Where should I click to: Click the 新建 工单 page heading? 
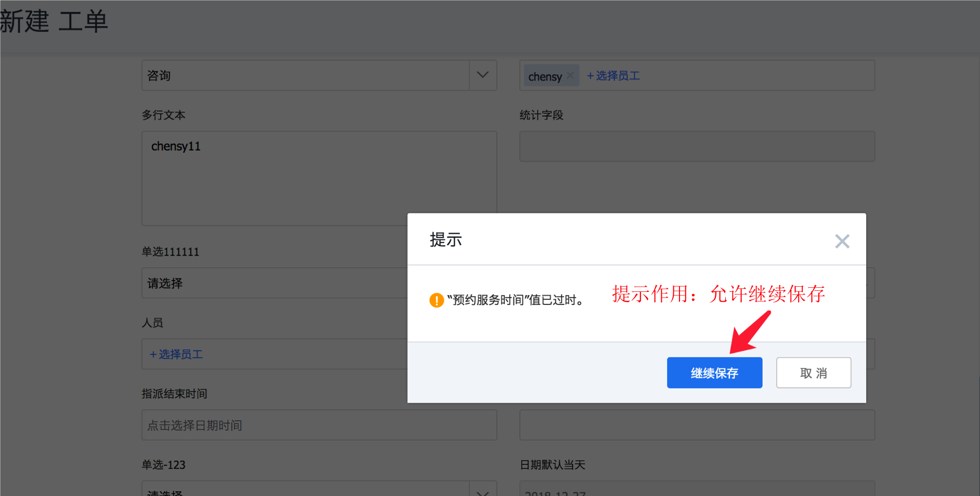pos(54,21)
